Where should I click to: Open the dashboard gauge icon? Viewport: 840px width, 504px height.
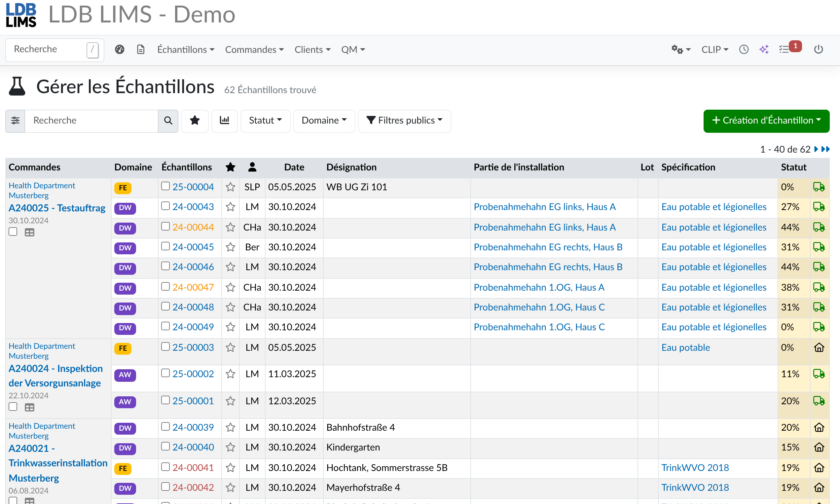[120, 50]
